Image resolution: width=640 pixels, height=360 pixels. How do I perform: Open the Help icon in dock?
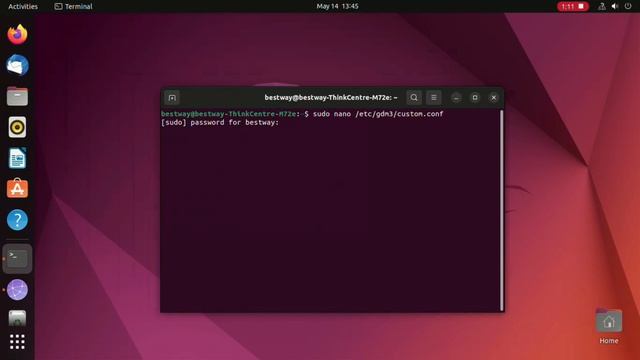[17, 220]
